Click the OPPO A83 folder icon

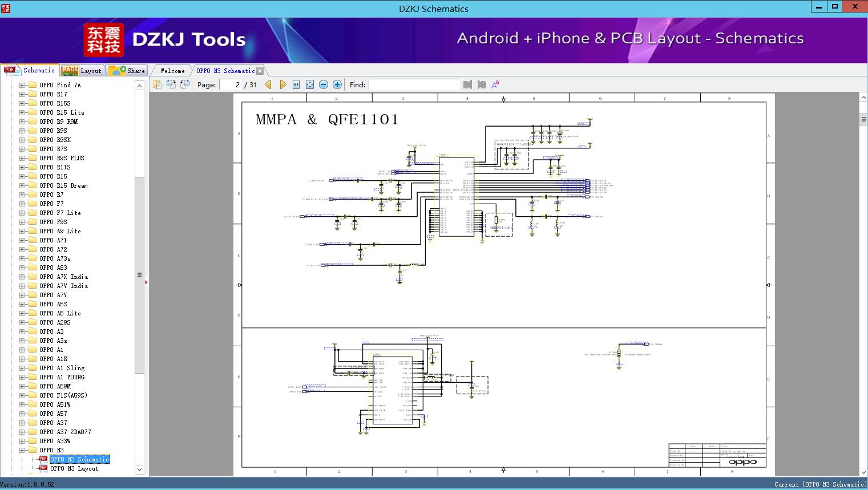click(33, 268)
